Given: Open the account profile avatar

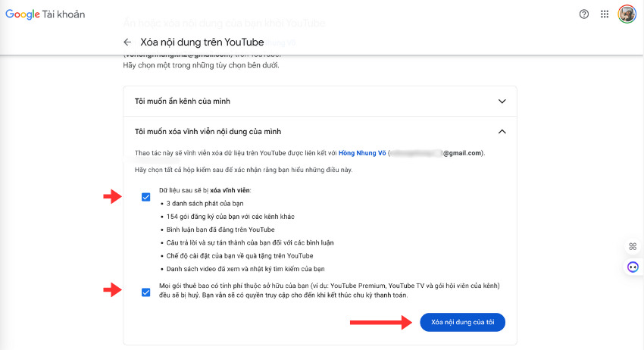Looking at the screenshot, I should point(627,14).
